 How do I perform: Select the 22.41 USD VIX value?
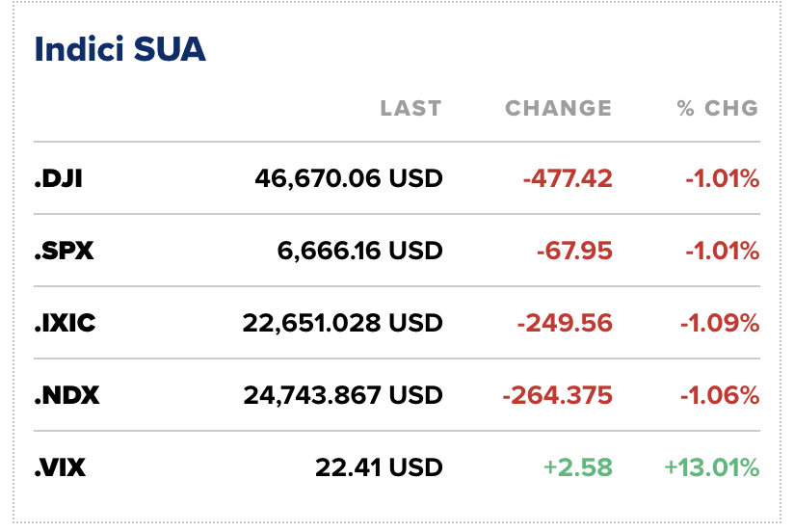379,467
